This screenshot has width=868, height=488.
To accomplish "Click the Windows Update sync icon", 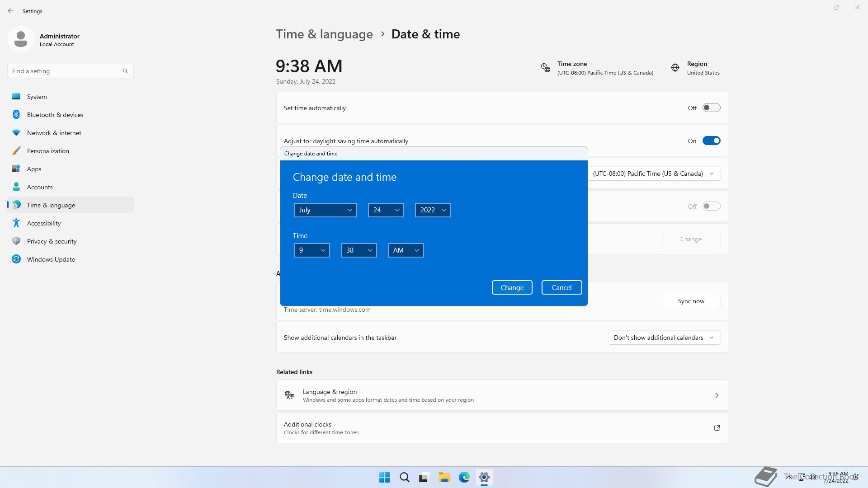I will (16, 259).
